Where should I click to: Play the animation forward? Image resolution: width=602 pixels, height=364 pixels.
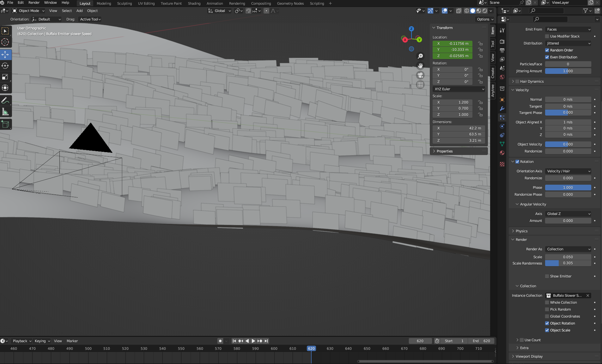253,341
